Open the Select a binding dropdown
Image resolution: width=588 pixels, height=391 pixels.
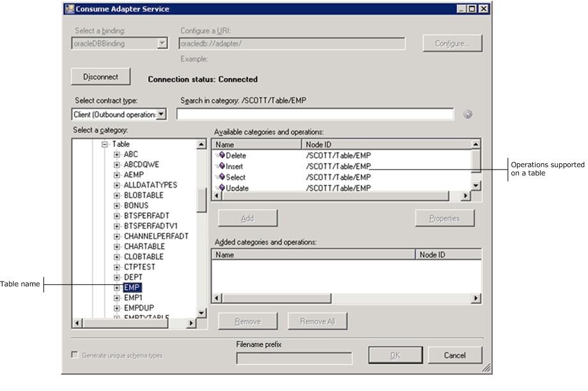pyautogui.click(x=162, y=43)
